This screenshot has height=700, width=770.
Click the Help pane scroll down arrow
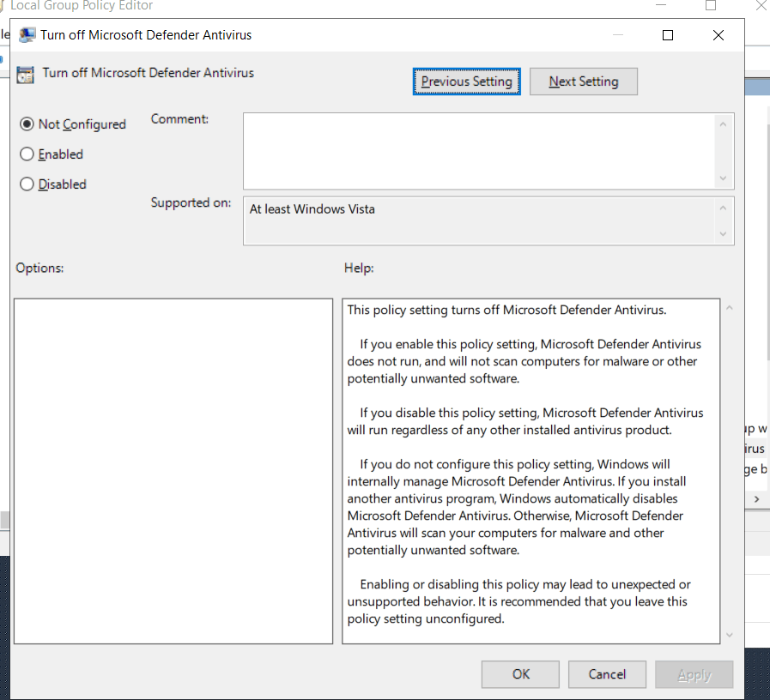(x=730, y=635)
